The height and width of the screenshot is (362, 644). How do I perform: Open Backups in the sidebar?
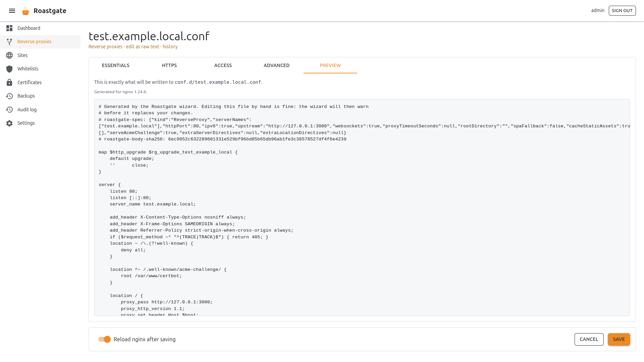(x=40, y=96)
